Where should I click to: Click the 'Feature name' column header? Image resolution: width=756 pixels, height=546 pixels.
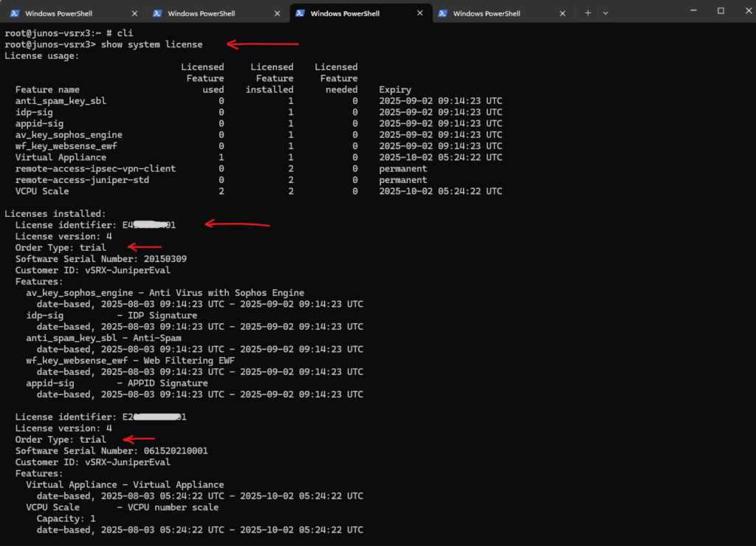pos(47,89)
